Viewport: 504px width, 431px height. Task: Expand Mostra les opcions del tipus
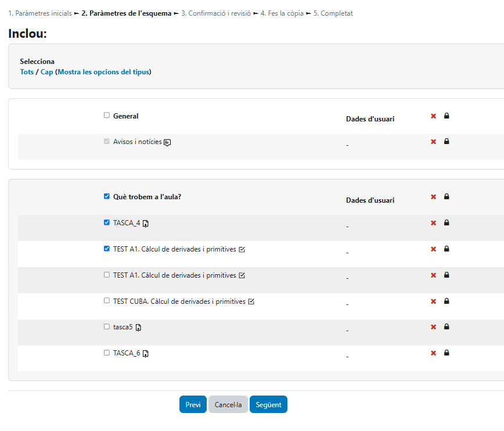tap(103, 72)
